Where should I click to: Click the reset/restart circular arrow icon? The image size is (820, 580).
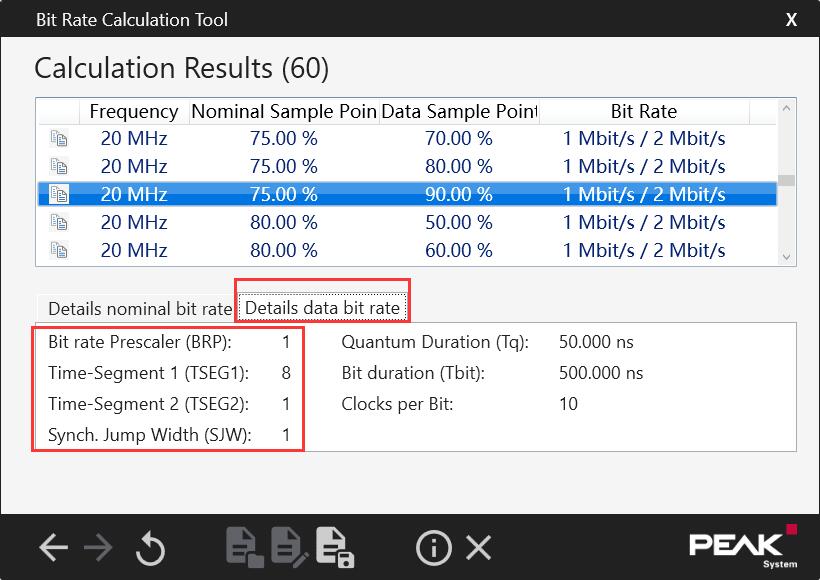(x=150, y=547)
